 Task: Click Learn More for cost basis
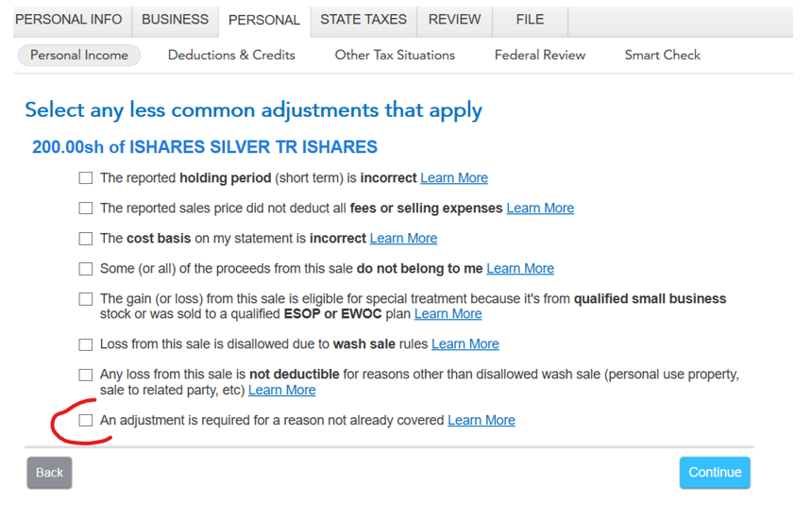tap(403, 239)
